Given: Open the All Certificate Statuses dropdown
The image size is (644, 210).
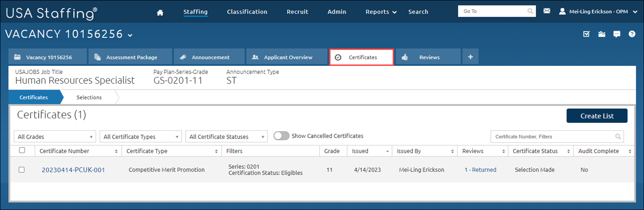Looking at the screenshot, I should click(x=226, y=137).
